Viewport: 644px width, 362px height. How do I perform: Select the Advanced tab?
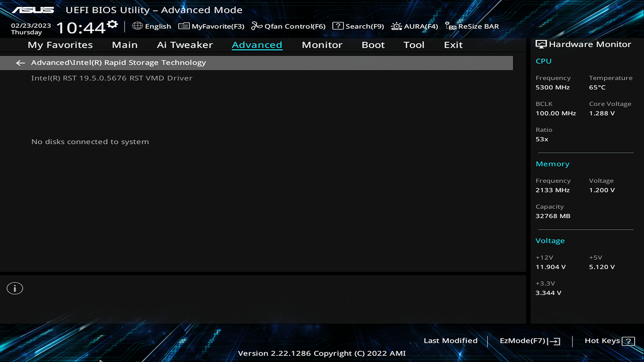[x=257, y=45]
